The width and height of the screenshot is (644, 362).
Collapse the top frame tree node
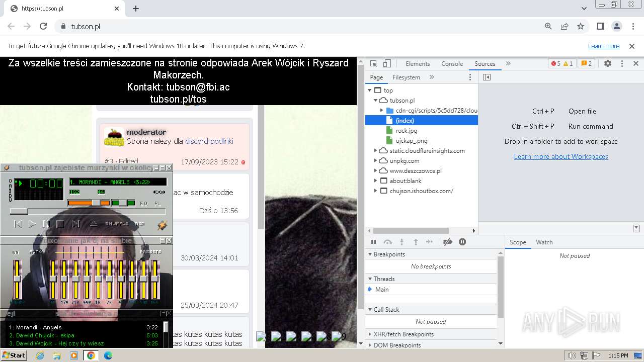370,90
